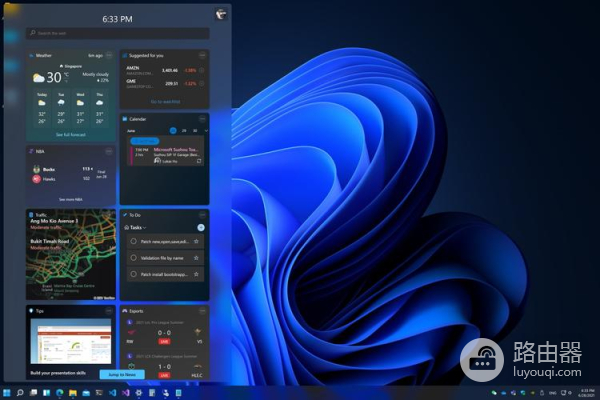Click the Widgets taskbar icon
Viewport: 600px width, 400px height.
coord(46,393)
